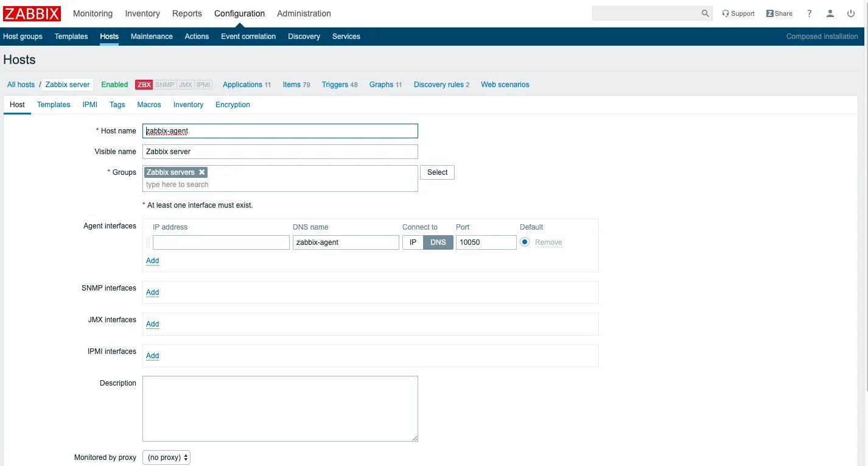
Task: Click the SNMP availability badge
Action: [x=164, y=85]
